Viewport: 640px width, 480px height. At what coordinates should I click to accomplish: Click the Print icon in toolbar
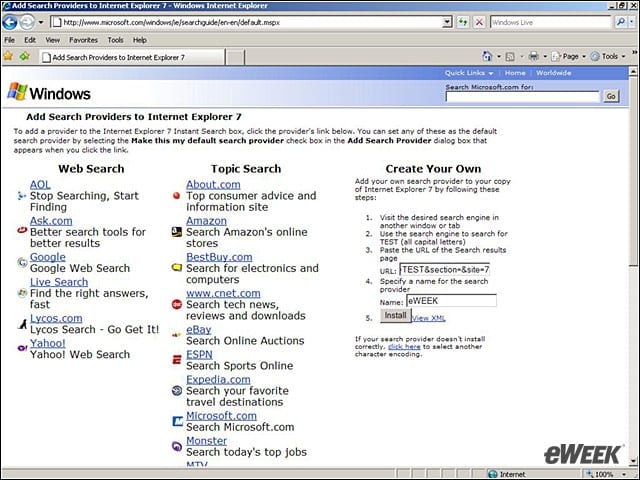pos(533,56)
